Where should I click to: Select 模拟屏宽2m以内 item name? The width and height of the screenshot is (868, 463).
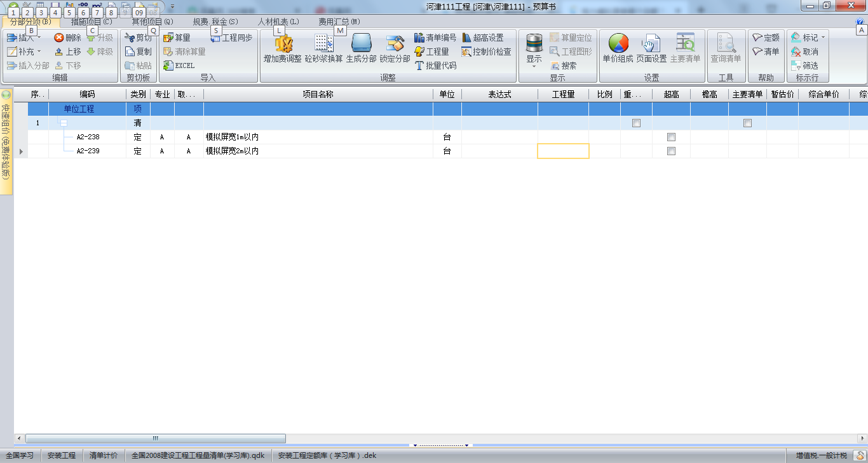(x=233, y=151)
